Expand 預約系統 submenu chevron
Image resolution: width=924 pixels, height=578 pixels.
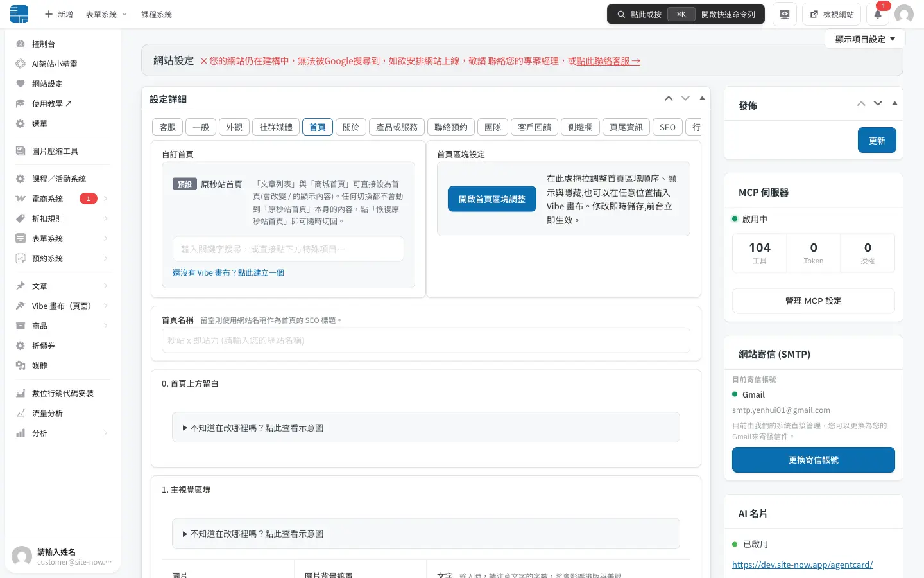pos(106,258)
